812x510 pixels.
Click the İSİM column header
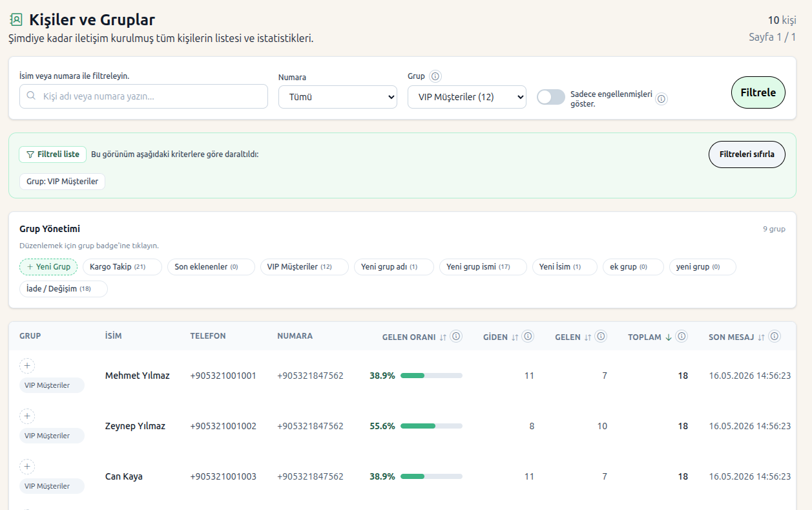[114, 336]
